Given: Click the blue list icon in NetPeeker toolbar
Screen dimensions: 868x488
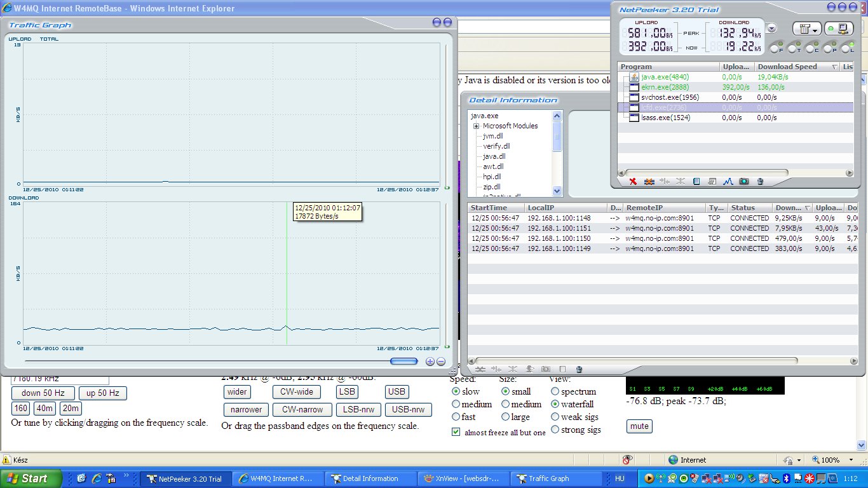Looking at the screenshot, I should (696, 182).
